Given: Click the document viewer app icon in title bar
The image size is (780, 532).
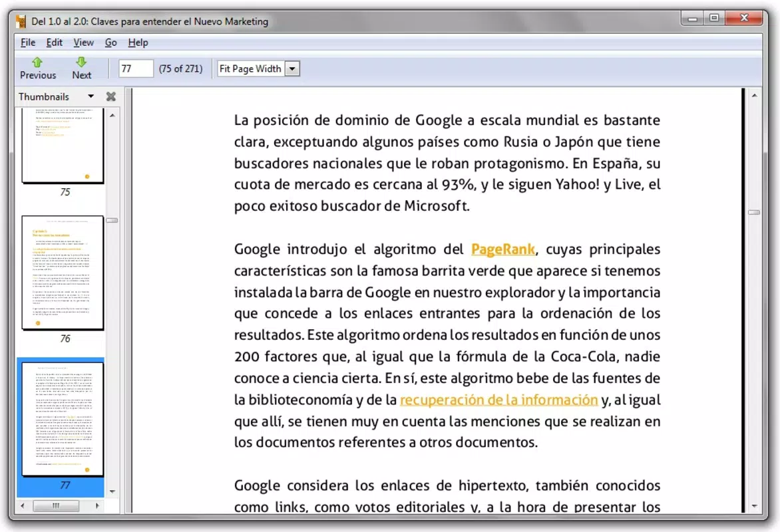Looking at the screenshot, I should click(x=21, y=21).
